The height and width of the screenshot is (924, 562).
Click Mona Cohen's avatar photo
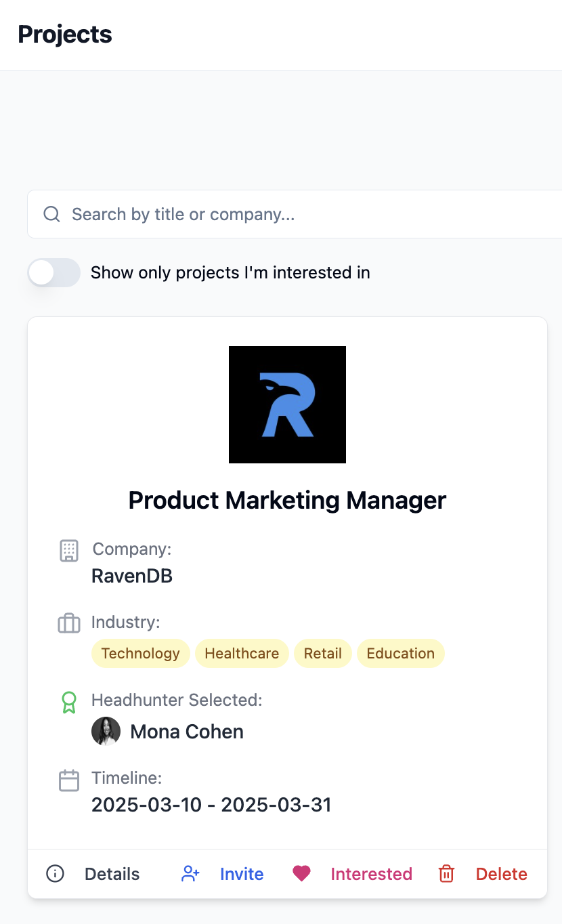coord(106,732)
